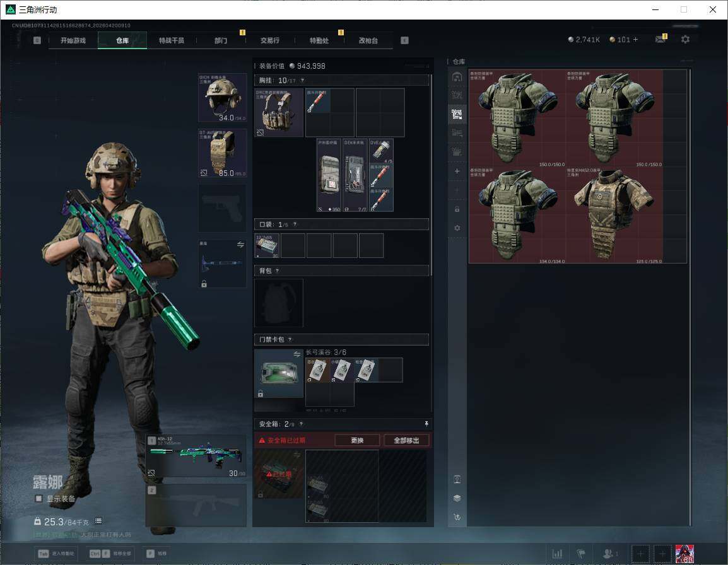Open the 开始游戏 tab
728x565 pixels.
[73, 40]
